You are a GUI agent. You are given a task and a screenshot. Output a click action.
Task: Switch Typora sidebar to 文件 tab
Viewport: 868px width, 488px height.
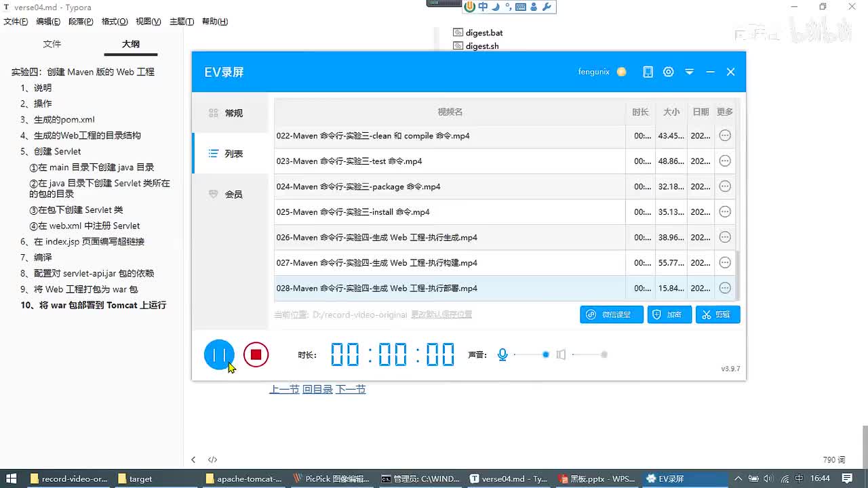point(52,44)
